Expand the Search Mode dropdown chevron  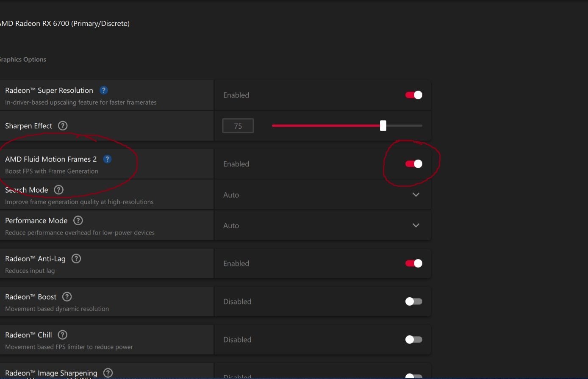click(x=416, y=195)
